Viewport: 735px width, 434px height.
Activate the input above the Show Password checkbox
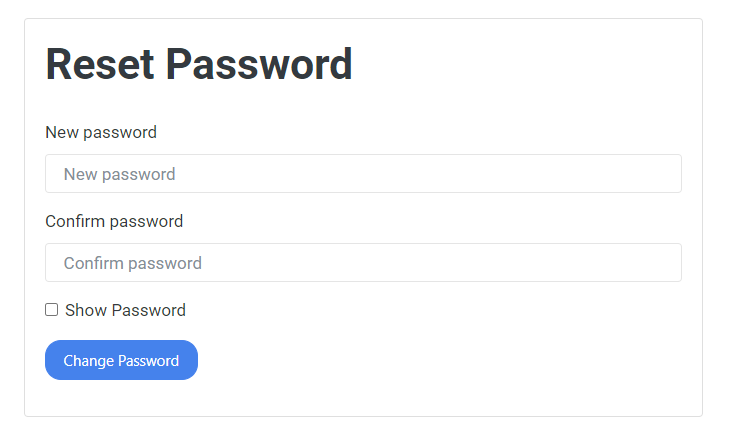click(x=363, y=263)
